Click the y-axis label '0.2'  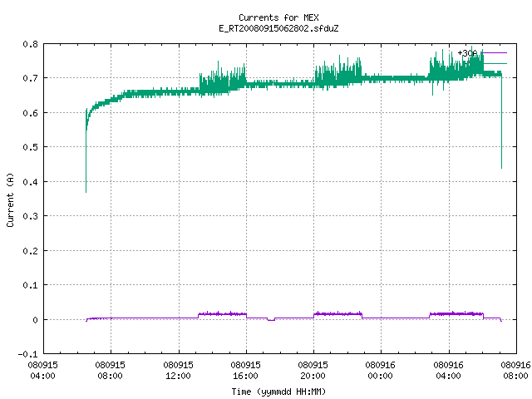point(30,251)
